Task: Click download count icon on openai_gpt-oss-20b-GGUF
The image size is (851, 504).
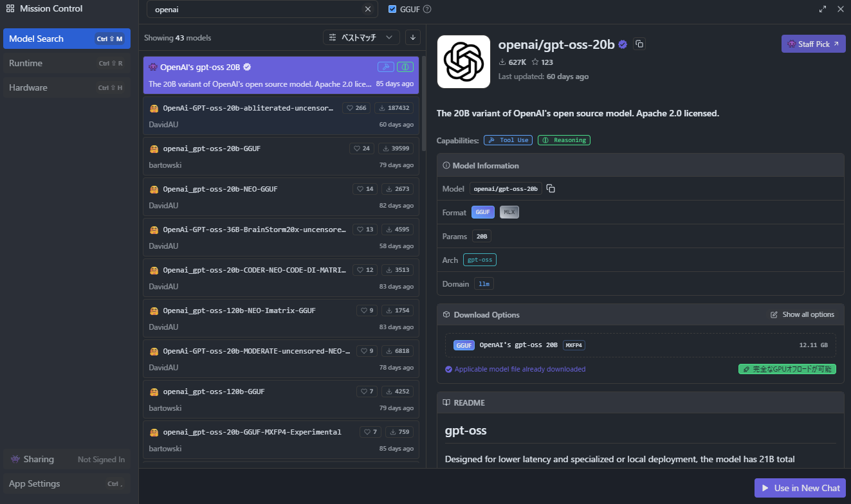Action: tap(387, 148)
